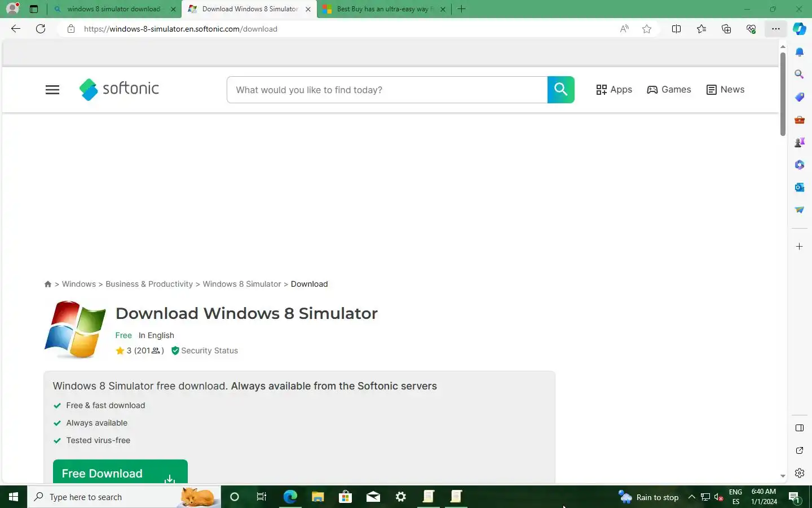
Task: Open sidebar Drop paper-plane icon
Action: click(800, 210)
